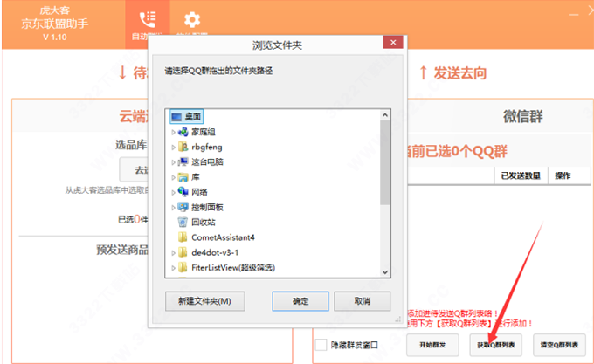Screen dimensions: 594x364
Task: Expand the de4dot-v3-1 folder node
Action: coord(173,253)
